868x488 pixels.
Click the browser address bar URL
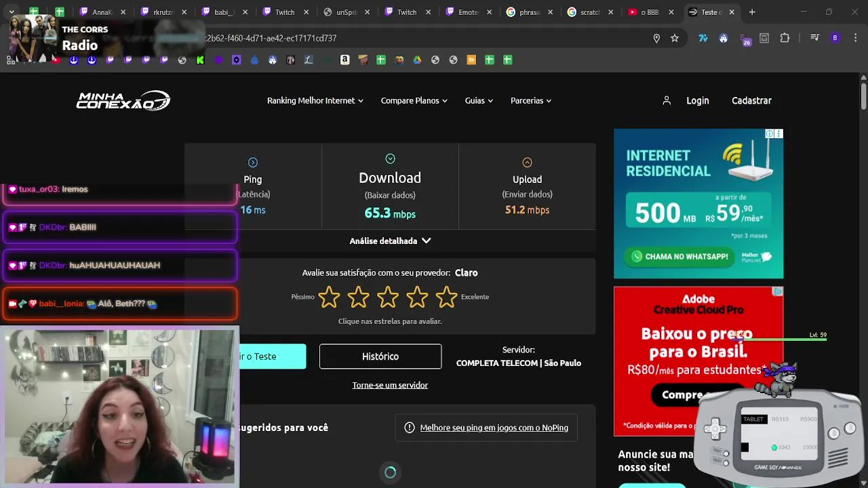[x=271, y=38]
